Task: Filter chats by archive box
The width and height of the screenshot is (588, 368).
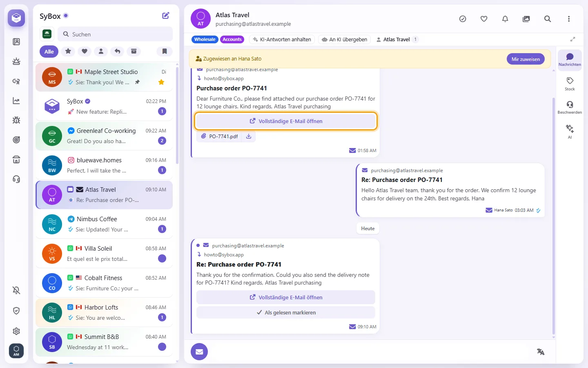Action: point(134,51)
